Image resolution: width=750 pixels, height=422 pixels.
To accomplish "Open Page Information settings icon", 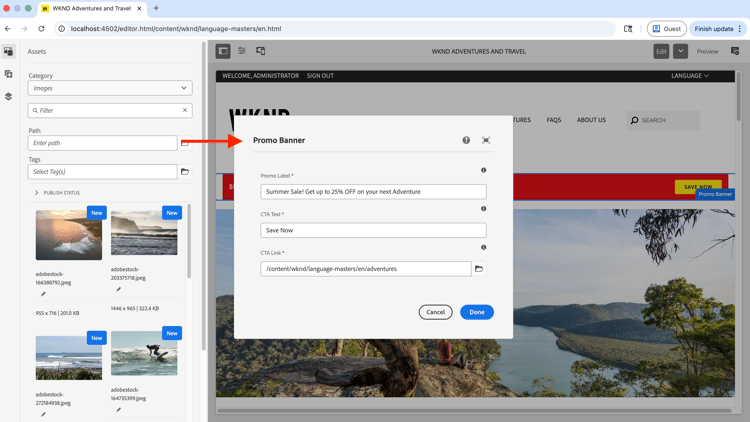I will pos(242,51).
